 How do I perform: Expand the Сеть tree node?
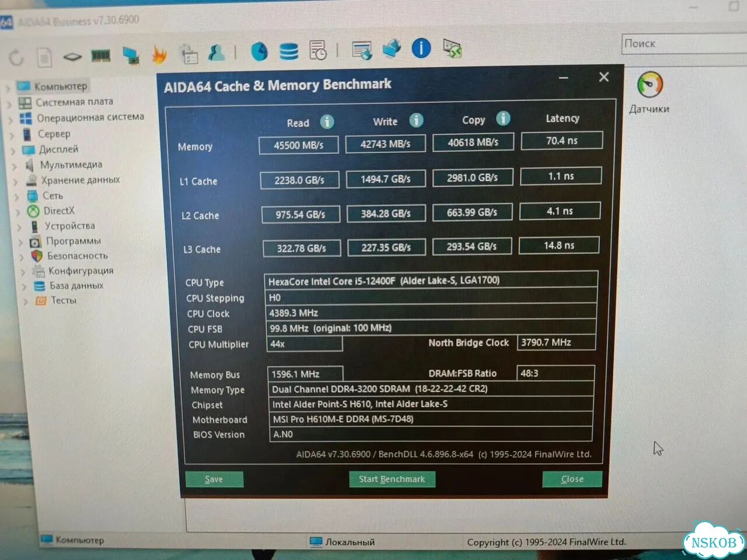coord(17,197)
